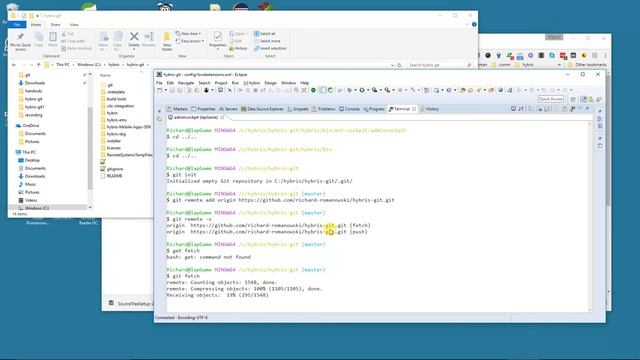Select OneDrive in Explorer navigation pane
Image resolution: width=640 pixels, height=360 pixels.
tap(31, 126)
